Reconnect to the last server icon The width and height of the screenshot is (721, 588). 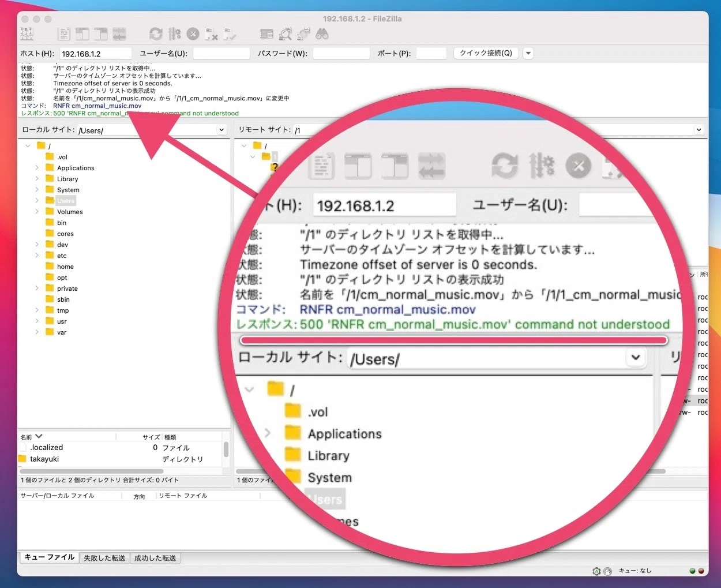coord(230,34)
